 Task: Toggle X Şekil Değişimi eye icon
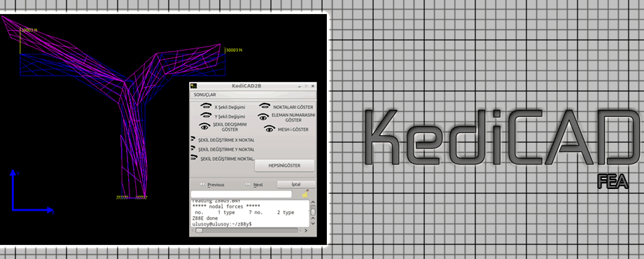coord(206,106)
